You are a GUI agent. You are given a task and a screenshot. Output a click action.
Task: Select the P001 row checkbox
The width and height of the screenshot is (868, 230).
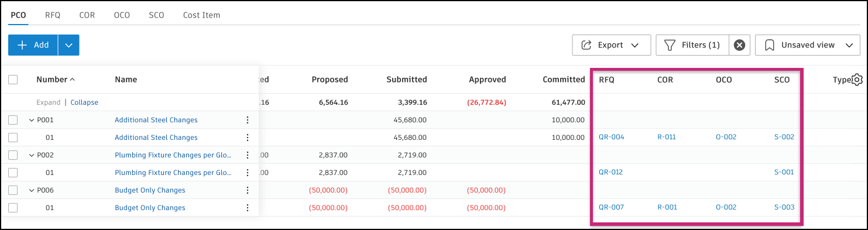point(13,120)
